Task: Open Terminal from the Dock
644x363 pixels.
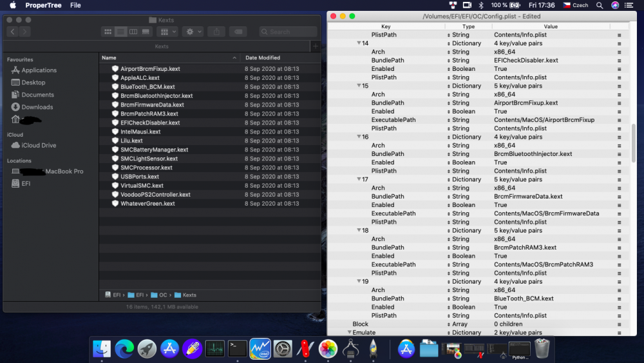Action: point(238,349)
